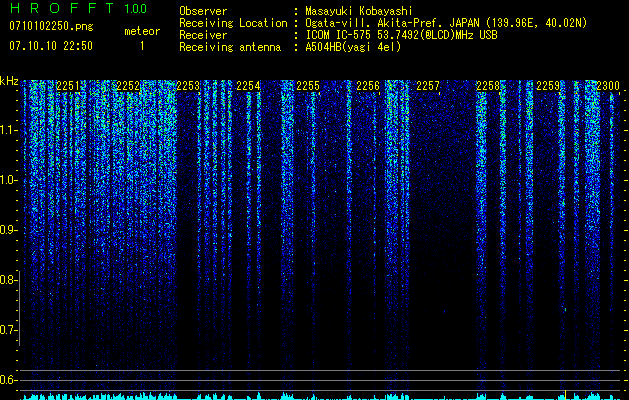This screenshot has height=400, width=629.
Task: Click the meteor count label
Action: point(142,31)
